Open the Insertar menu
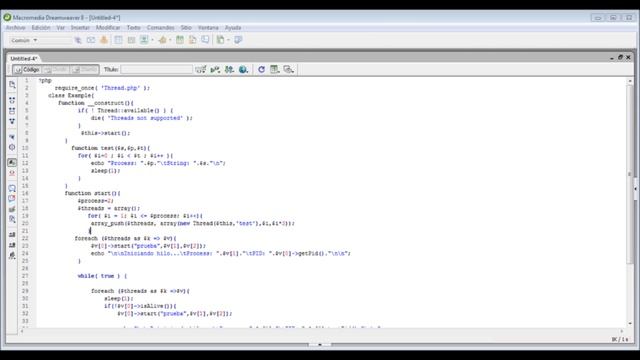This screenshot has width=640, height=360. coord(80,27)
